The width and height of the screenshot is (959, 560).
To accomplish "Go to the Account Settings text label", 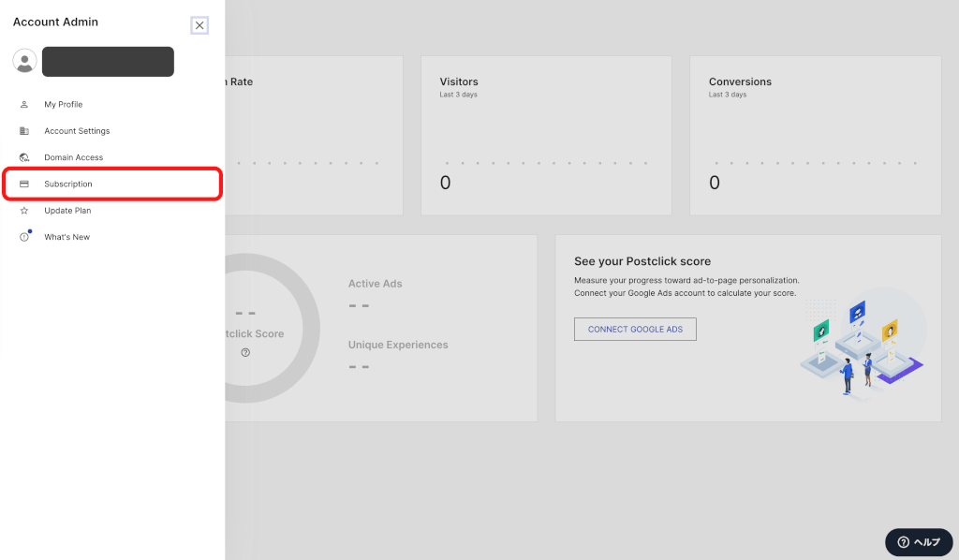I will tap(77, 131).
